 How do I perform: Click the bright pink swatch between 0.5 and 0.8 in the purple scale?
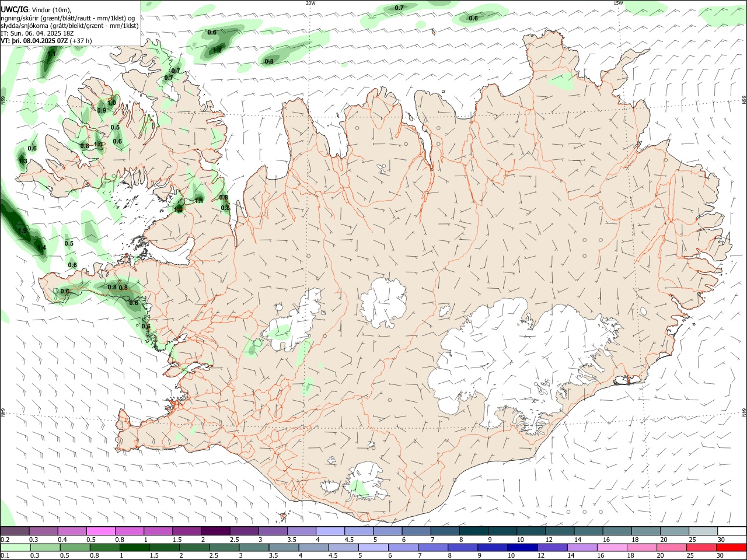tap(101, 531)
